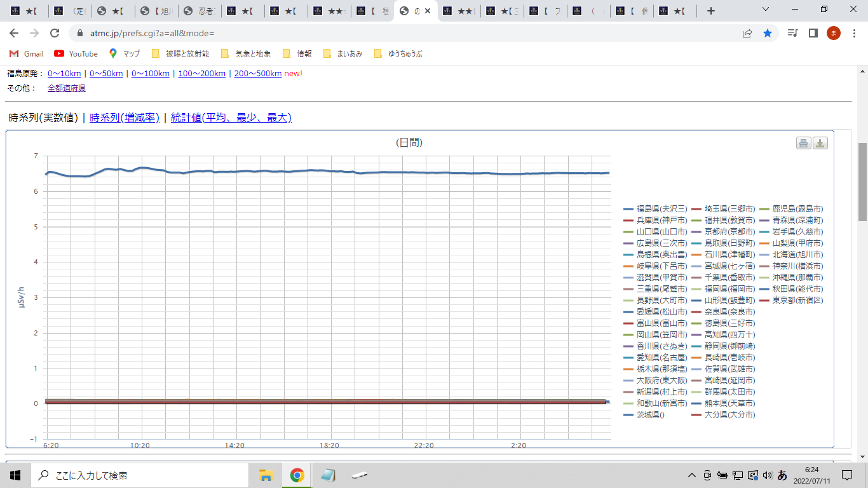Go forward with the browser forward arrow

tap(34, 33)
